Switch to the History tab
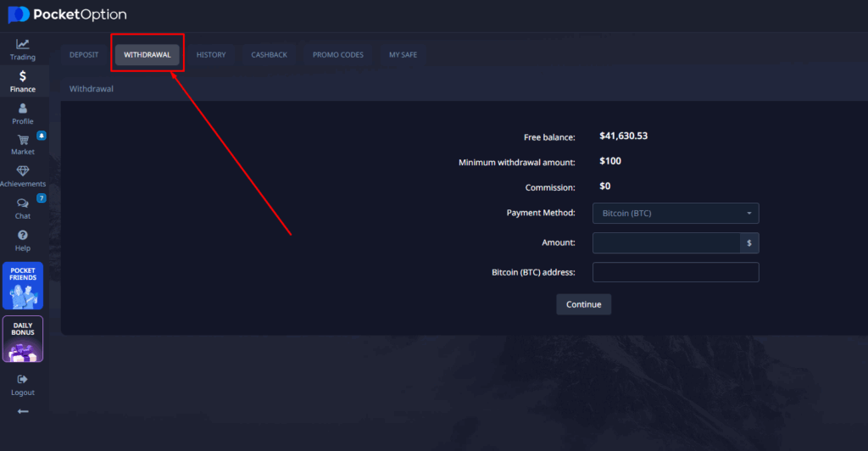The height and width of the screenshot is (451, 868). (x=211, y=55)
